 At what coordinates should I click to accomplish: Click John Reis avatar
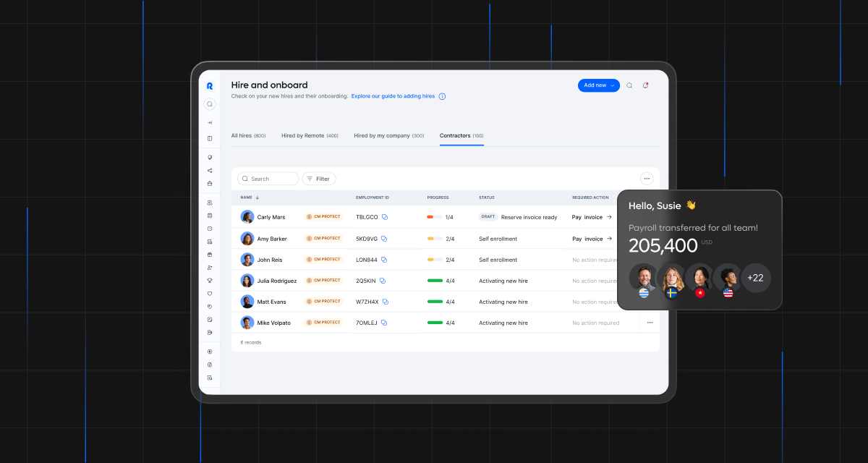247,260
